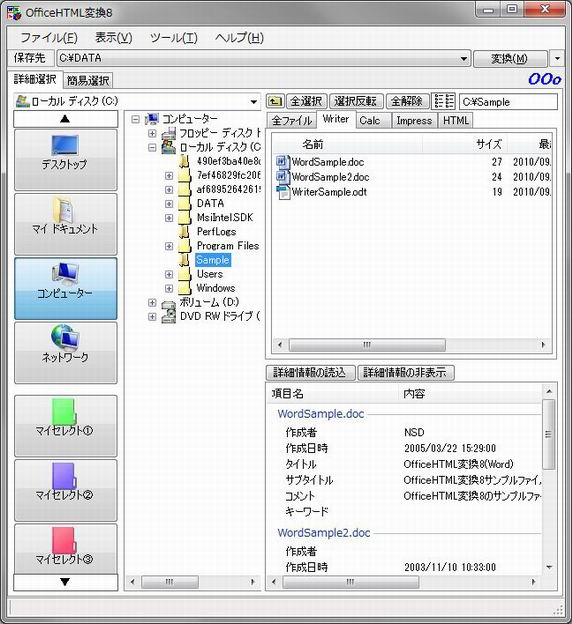This screenshot has width=572, height=624.
Task: Click the 詳細情報の読込 button
Action: [x=310, y=372]
